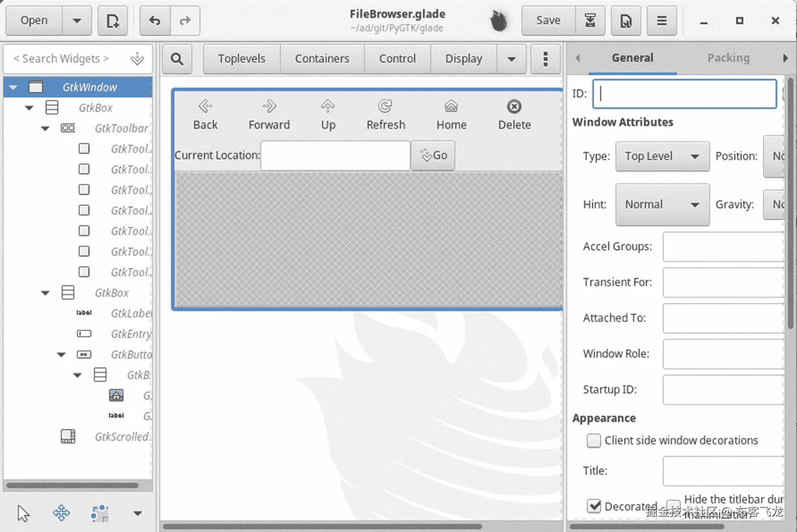Open the Containers widget group

coord(322,59)
